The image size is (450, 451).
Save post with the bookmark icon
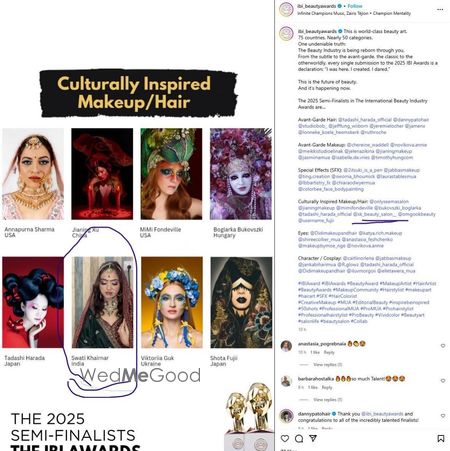tap(441, 438)
